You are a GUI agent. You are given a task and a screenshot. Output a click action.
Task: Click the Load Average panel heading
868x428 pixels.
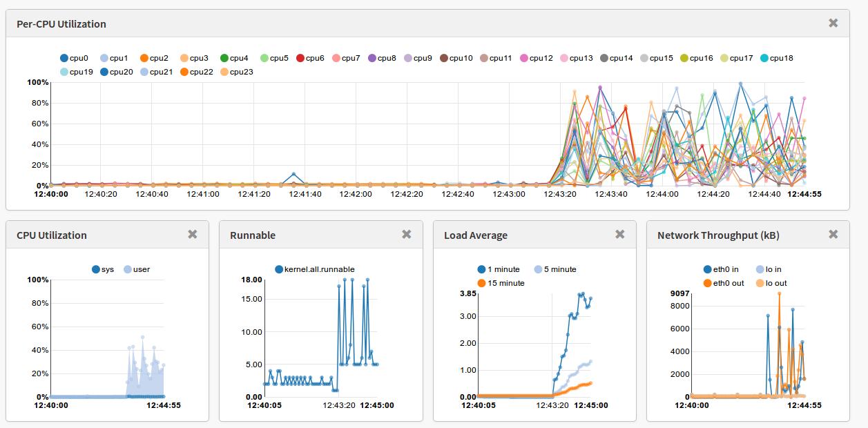(475, 235)
